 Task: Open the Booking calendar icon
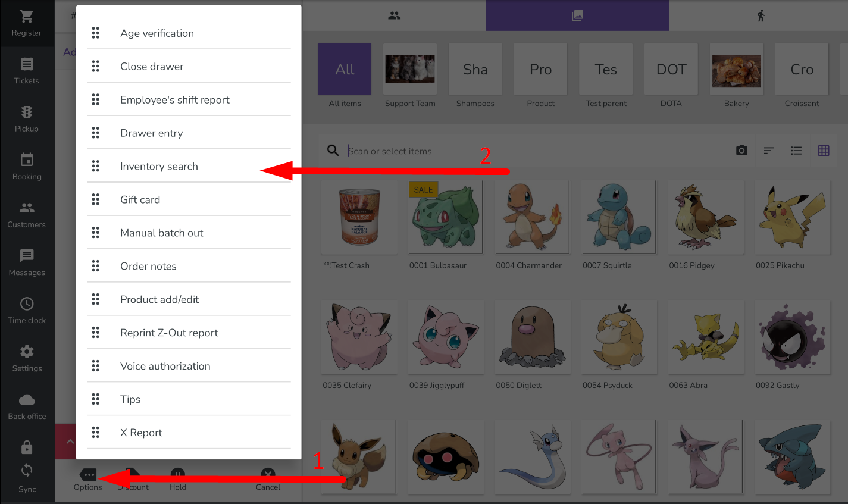pos(27,160)
